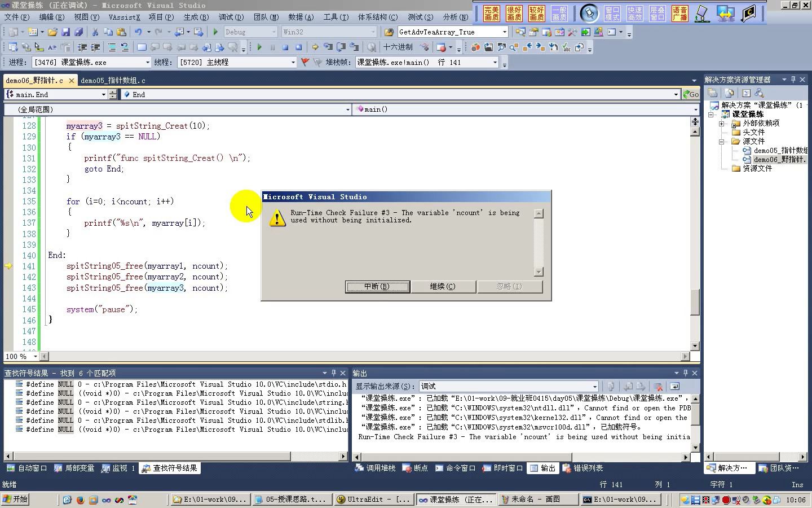The height and width of the screenshot is (508, 812).
Task: Step Out using the debug toolbar icon
Action: click(x=354, y=47)
